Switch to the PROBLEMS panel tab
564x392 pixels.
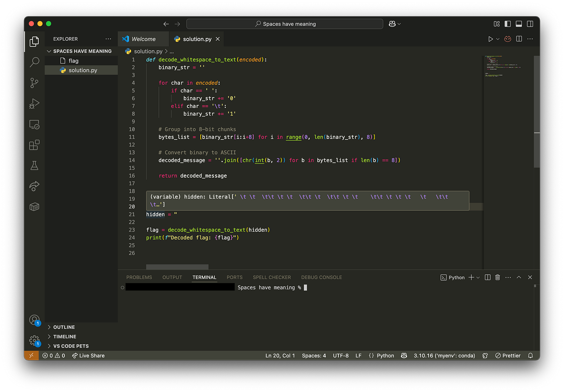139,277
